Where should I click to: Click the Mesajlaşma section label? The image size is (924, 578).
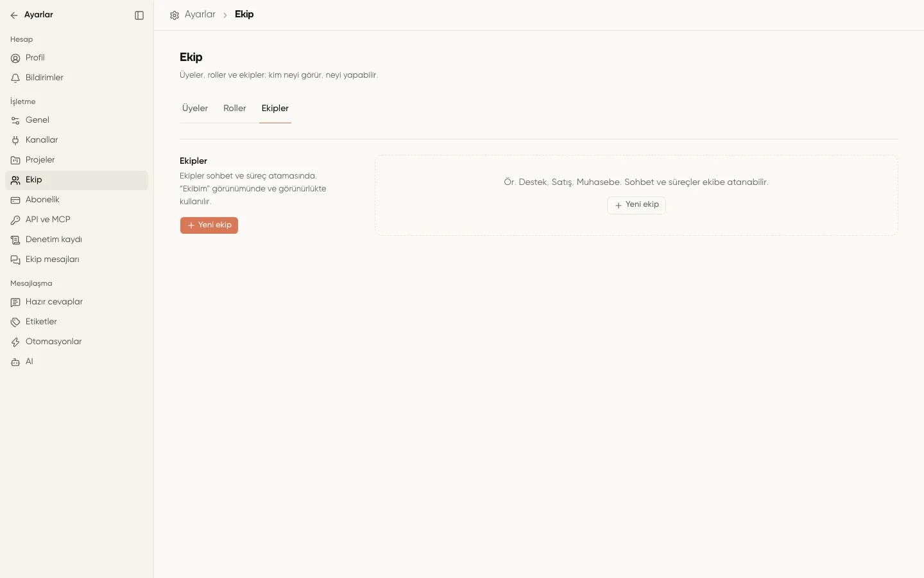(31, 283)
